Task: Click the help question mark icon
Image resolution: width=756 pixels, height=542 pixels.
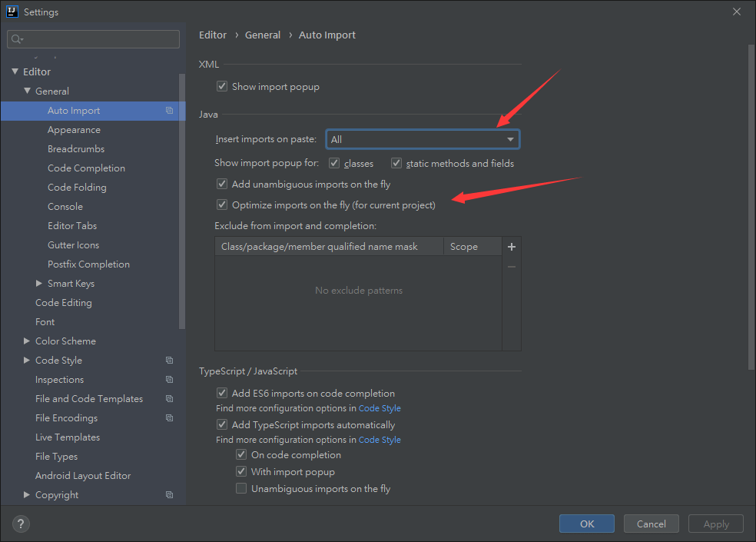Action: pos(20,524)
